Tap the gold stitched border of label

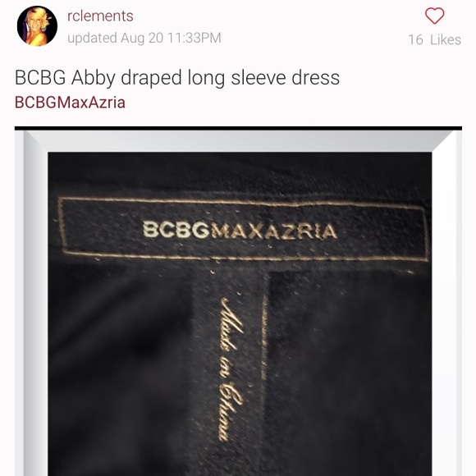243,201
